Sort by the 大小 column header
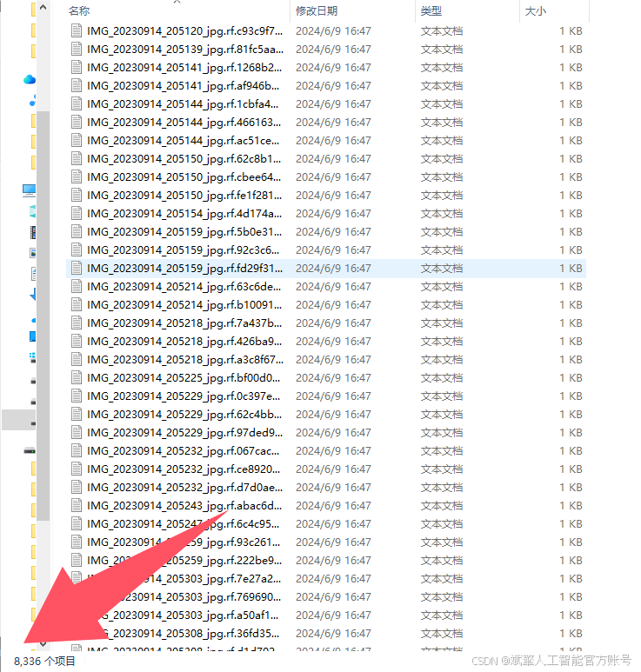 coord(535,11)
